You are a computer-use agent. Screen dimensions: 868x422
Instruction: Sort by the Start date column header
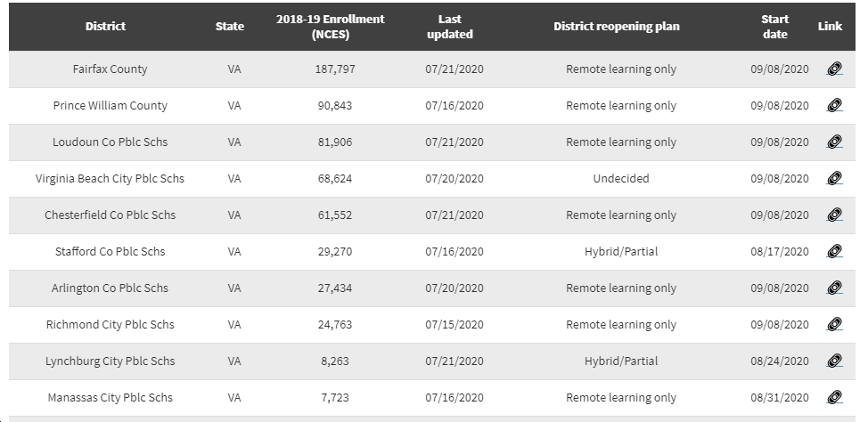pos(775,27)
